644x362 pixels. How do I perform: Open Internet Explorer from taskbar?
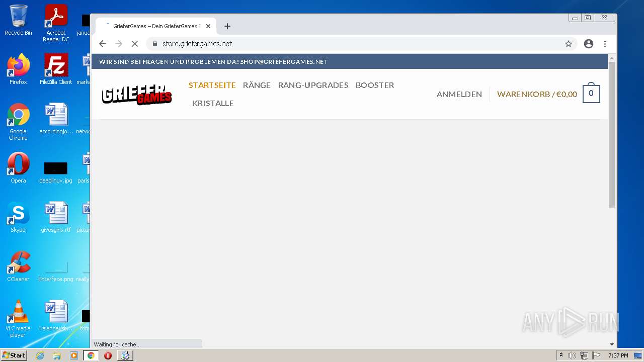[40, 355]
